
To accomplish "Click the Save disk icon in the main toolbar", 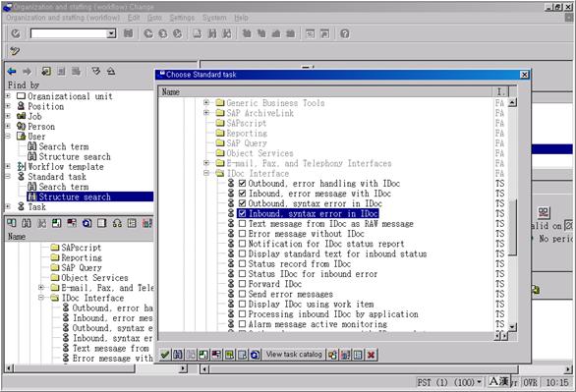I will tap(128, 33).
